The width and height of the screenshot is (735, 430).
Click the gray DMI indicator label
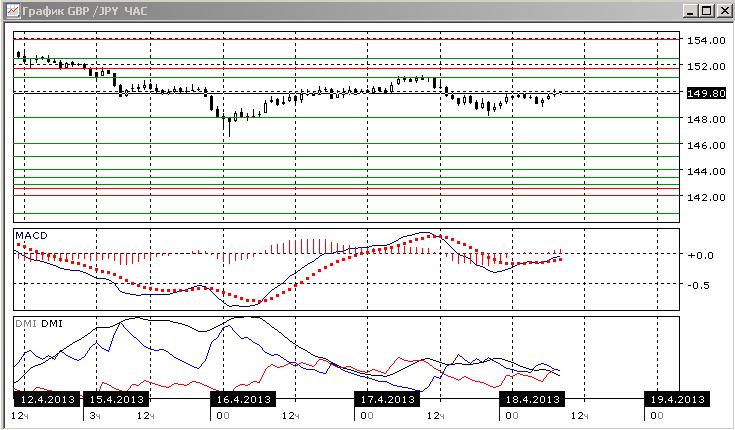(26, 324)
